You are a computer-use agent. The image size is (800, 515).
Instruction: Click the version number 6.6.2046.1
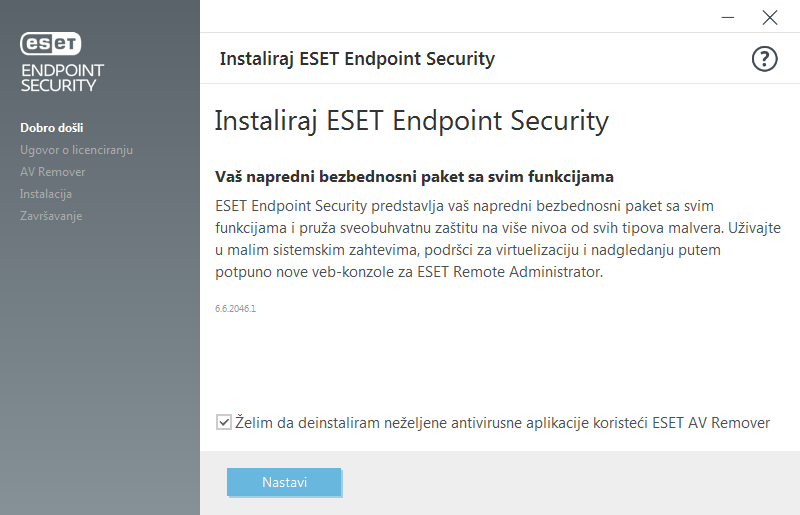pos(236,309)
